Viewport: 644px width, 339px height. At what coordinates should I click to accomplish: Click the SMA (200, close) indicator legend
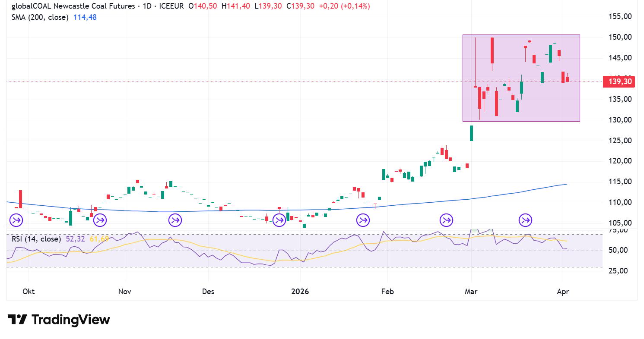40,17
